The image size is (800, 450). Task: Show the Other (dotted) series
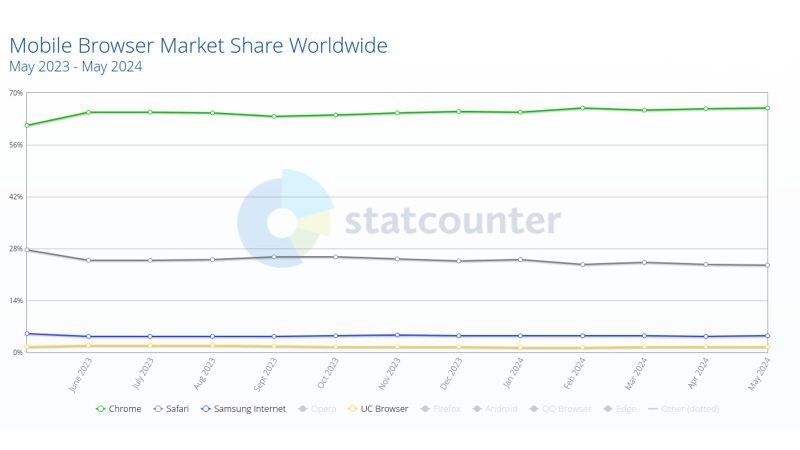[x=684, y=408]
